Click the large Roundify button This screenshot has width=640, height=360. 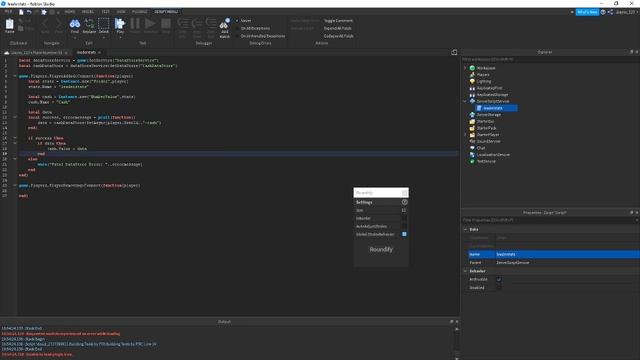pos(381,249)
